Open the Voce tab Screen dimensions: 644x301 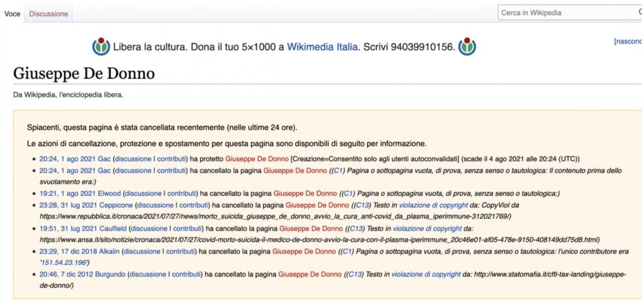click(x=13, y=13)
